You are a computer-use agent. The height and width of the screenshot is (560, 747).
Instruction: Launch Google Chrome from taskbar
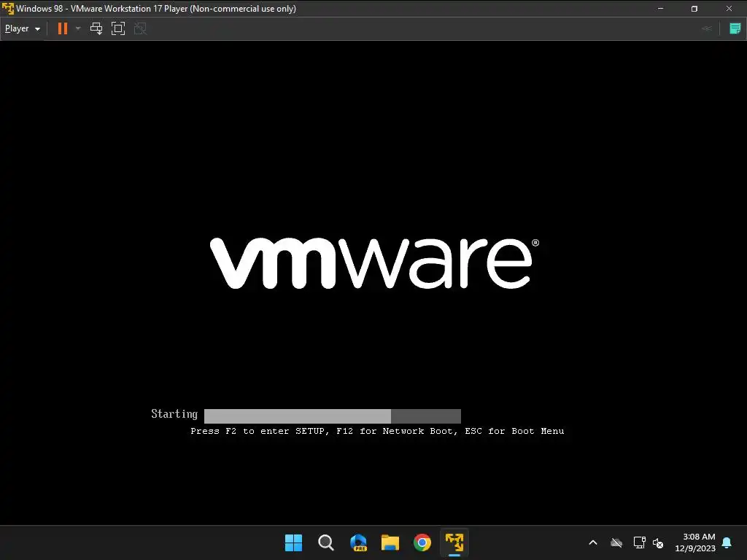point(422,542)
